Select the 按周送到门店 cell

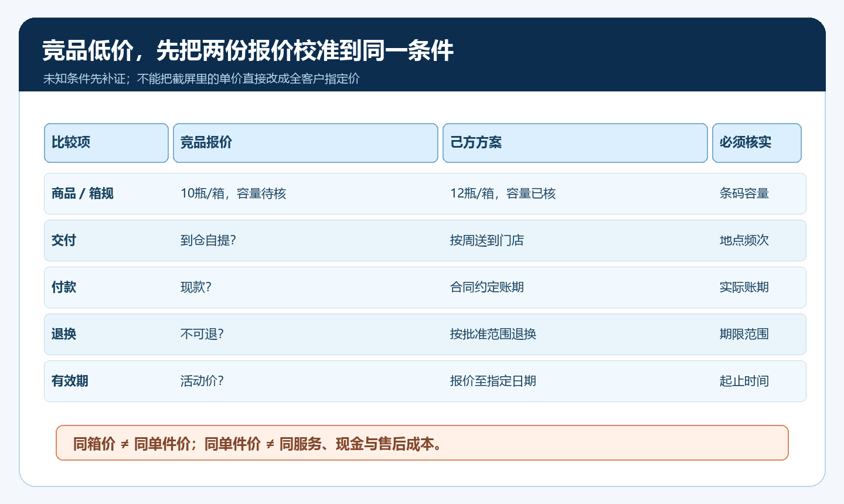487,240
